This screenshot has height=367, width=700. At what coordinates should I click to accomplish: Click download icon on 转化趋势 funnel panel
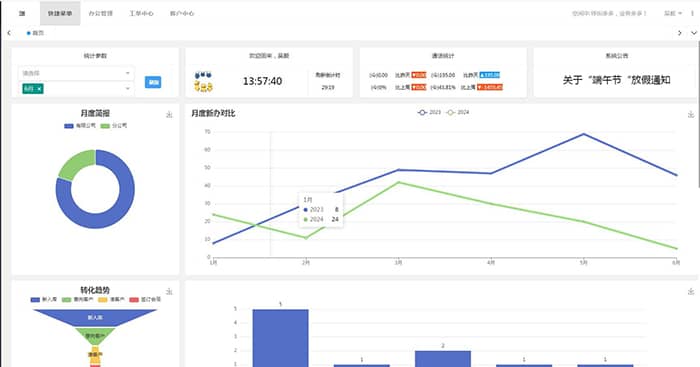(169, 291)
